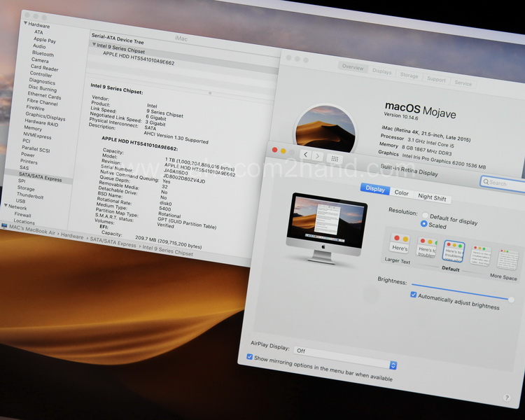Select Printers in the sidebar
Viewport: 525px width, 420px height.
pos(29,162)
